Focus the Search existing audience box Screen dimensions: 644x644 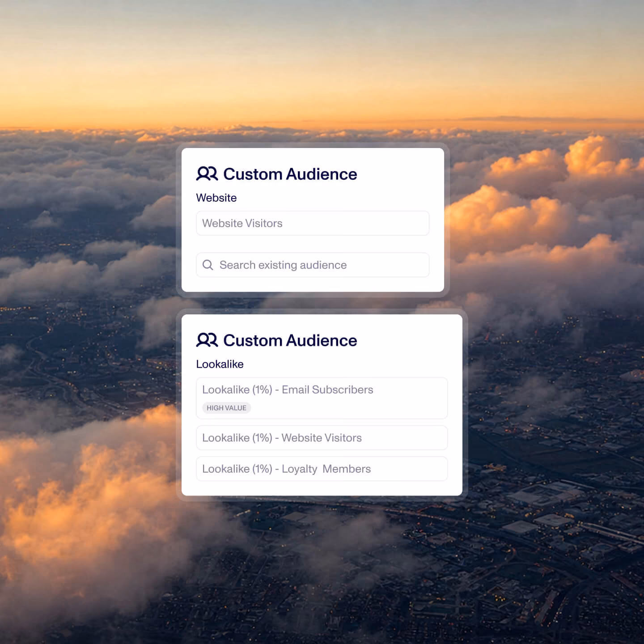[313, 265]
